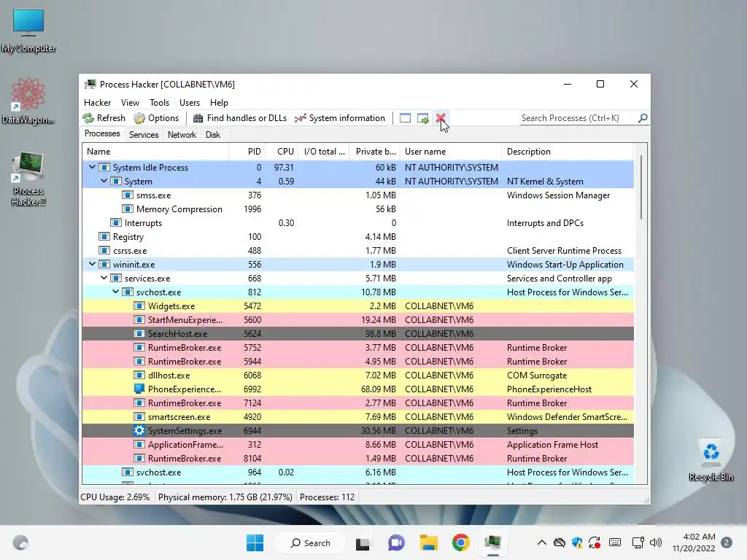Open Find handles or DLLs
The height and width of the screenshot is (560, 747).
[x=240, y=118]
